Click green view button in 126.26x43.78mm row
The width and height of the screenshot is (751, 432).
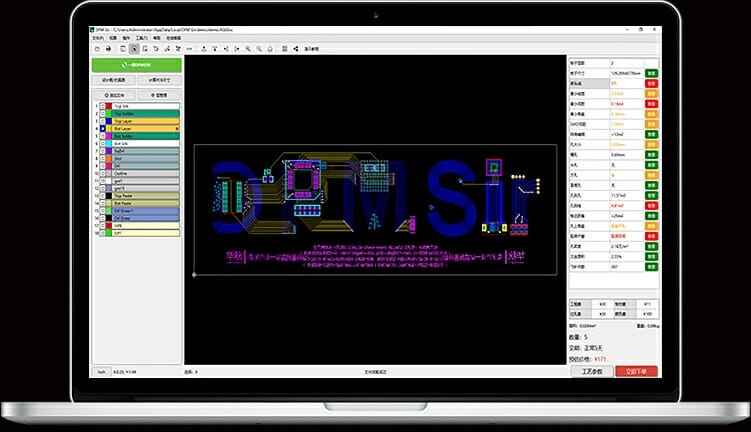651,73
